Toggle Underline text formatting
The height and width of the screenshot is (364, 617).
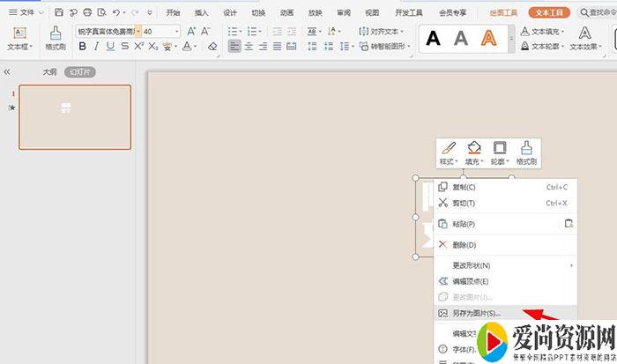(112, 46)
